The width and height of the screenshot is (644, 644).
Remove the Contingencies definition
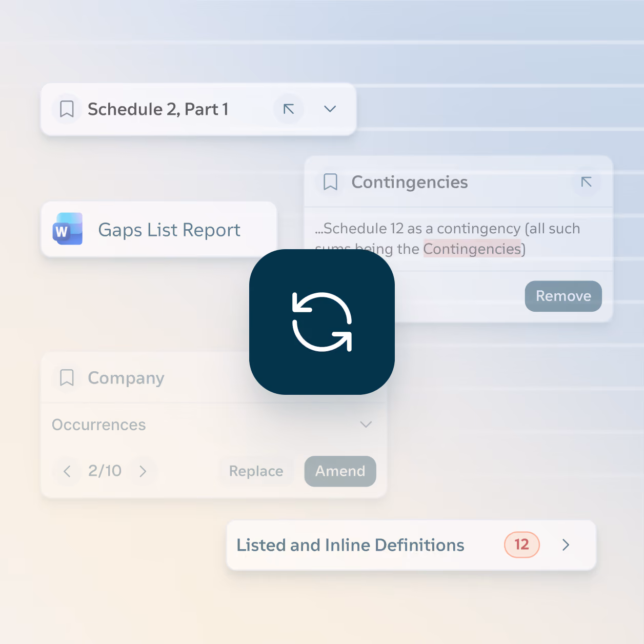(x=563, y=296)
